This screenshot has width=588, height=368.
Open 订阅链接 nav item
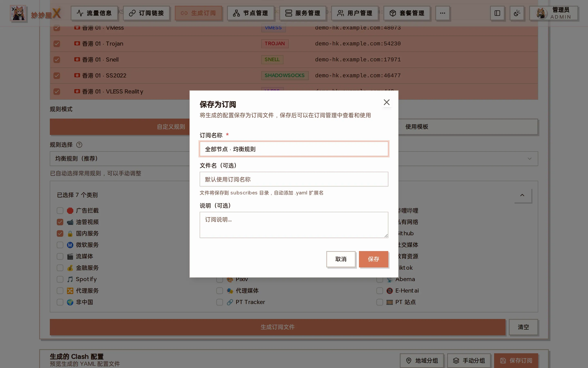pos(146,13)
